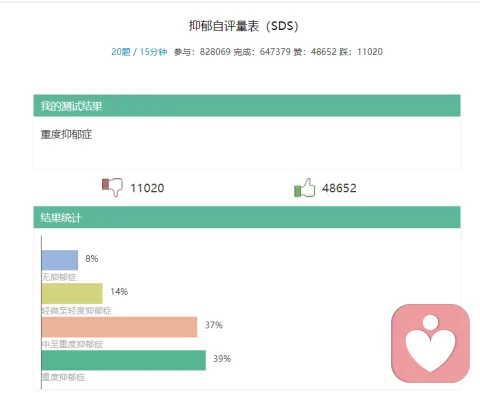Click the 轻微至轻度抑郁症 category label

(x=76, y=311)
